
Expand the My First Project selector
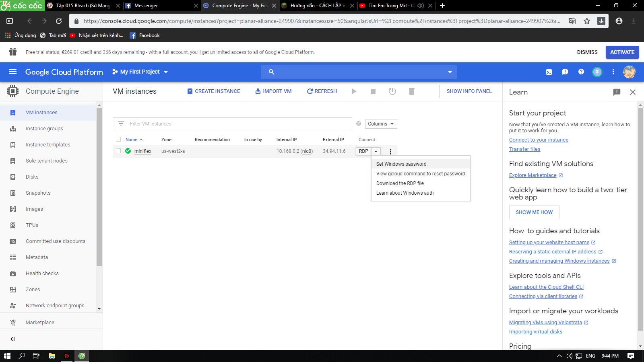pyautogui.click(x=140, y=72)
